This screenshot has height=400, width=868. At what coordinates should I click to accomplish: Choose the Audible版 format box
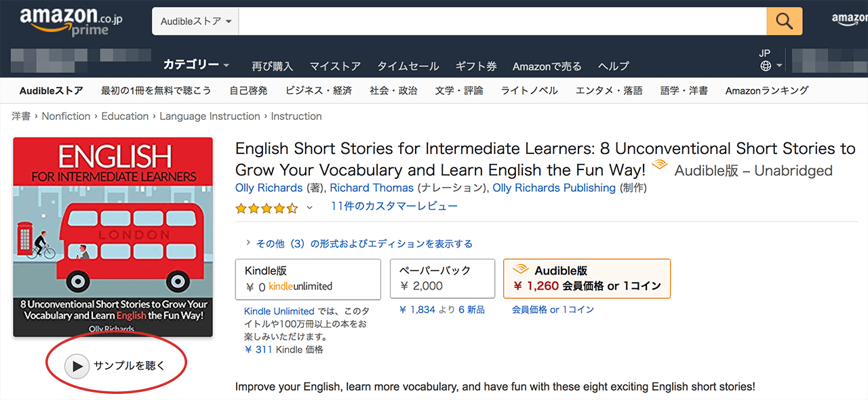tap(587, 279)
